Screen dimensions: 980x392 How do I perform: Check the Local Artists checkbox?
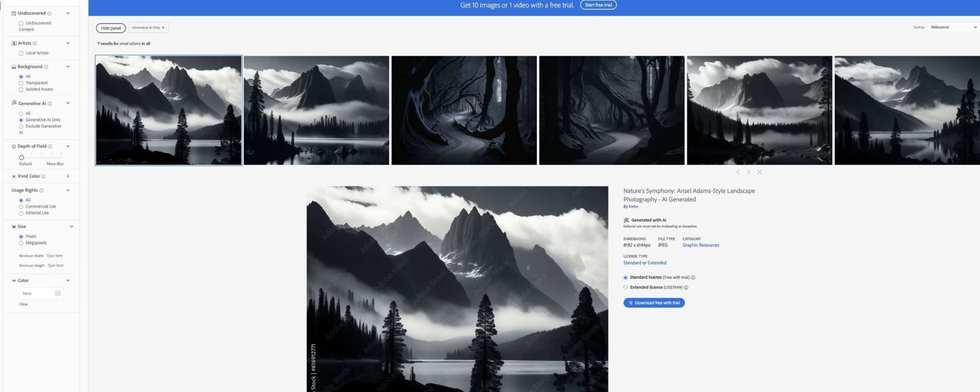tap(21, 53)
